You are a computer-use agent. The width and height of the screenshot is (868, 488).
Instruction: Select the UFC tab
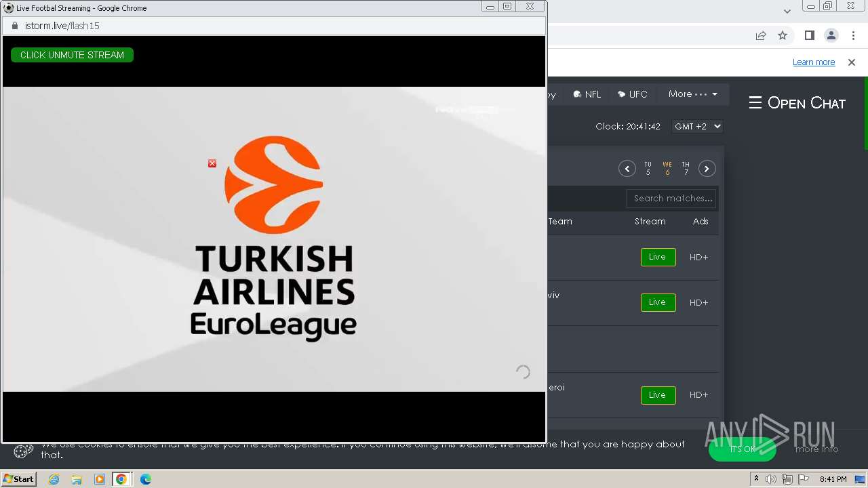pos(633,94)
